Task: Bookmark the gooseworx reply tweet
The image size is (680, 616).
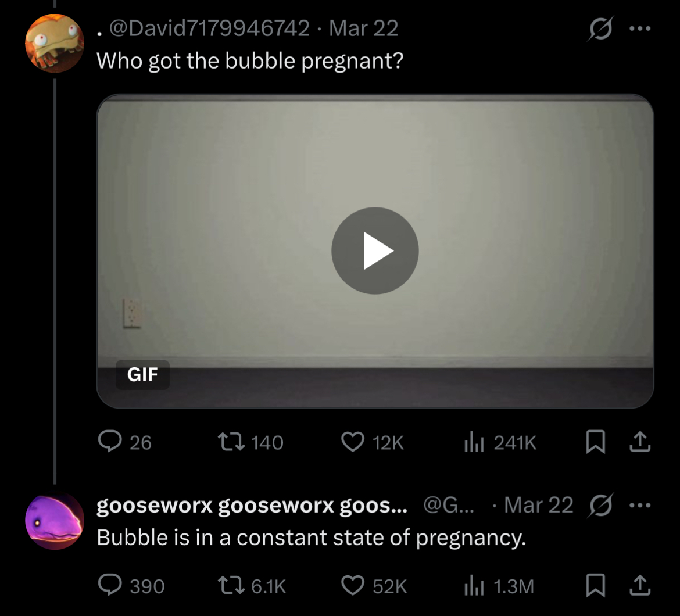Action: 595,586
